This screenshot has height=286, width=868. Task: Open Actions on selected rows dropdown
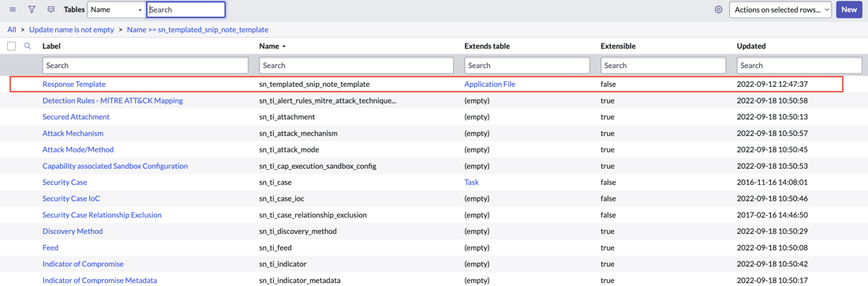(x=780, y=9)
